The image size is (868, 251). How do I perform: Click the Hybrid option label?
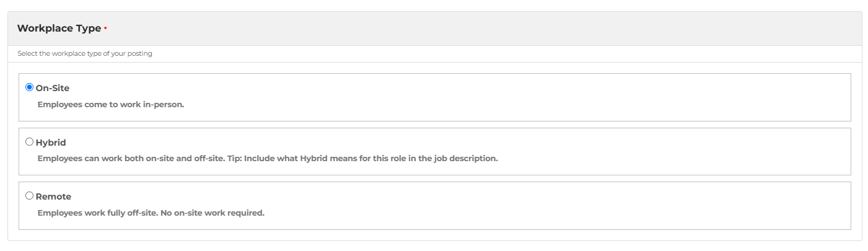coord(51,143)
